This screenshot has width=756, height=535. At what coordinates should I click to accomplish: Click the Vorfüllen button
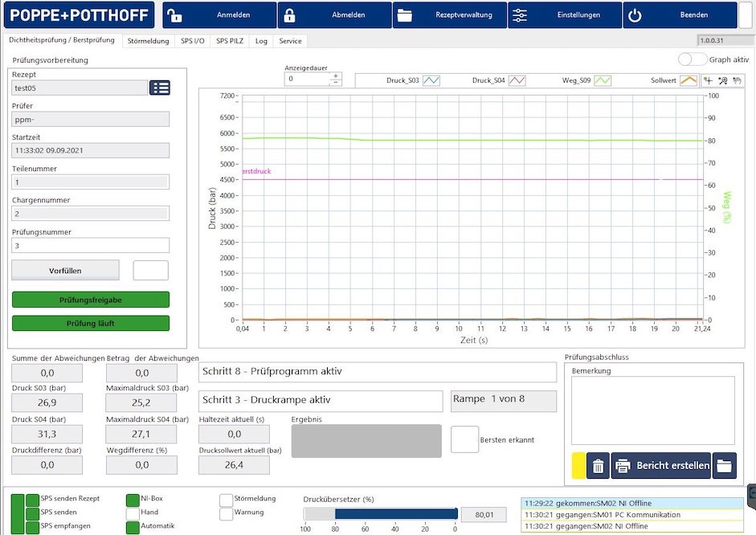(x=65, y=271)
